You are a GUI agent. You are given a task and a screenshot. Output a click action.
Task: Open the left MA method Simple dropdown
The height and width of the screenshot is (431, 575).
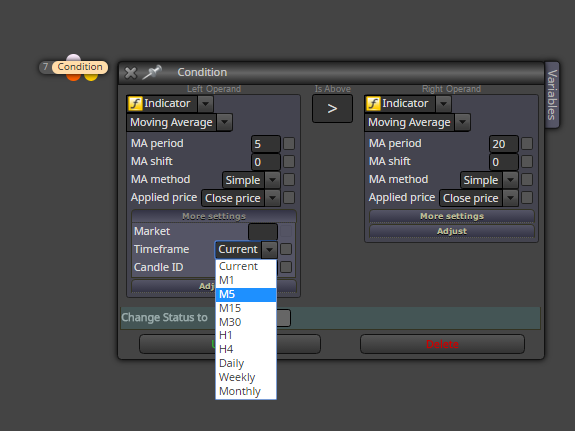pos(272,180)
